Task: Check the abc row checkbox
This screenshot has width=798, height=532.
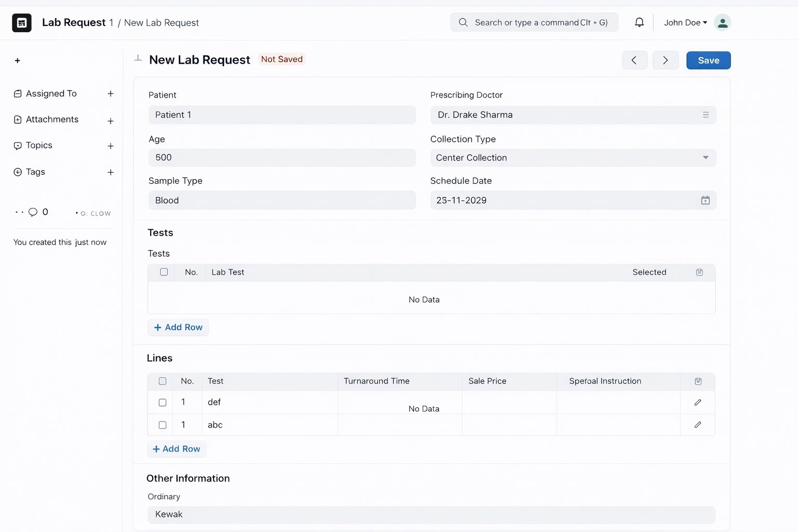Action: tap(163, 425)
